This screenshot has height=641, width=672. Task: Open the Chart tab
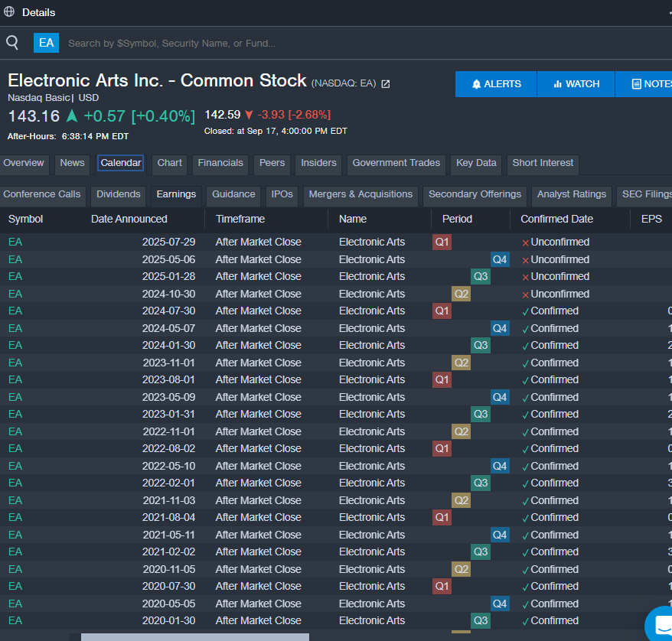pyautogui.click(x=170, y=163)
